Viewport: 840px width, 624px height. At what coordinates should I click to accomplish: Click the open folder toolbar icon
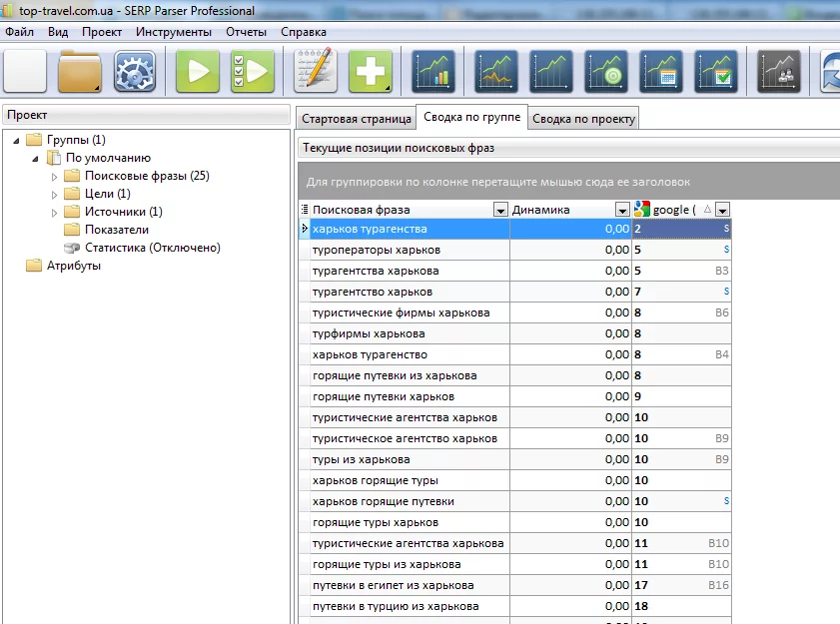point(80,72)
